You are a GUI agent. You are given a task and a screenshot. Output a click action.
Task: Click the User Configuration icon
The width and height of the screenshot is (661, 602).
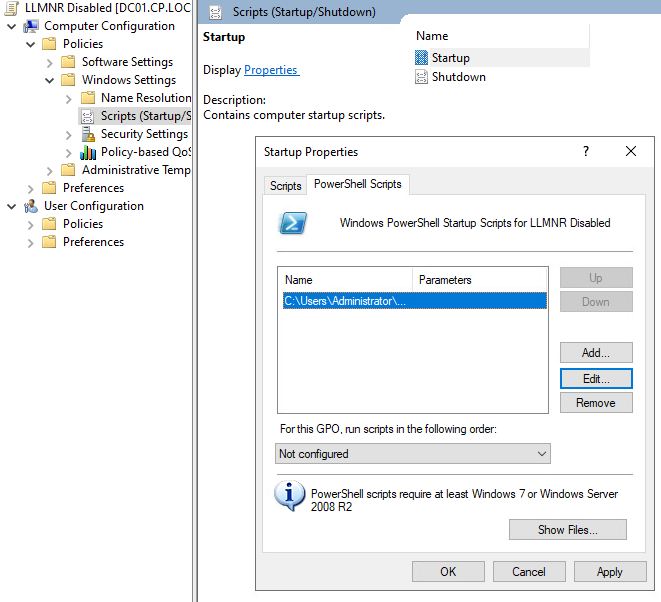click(31, 206)
